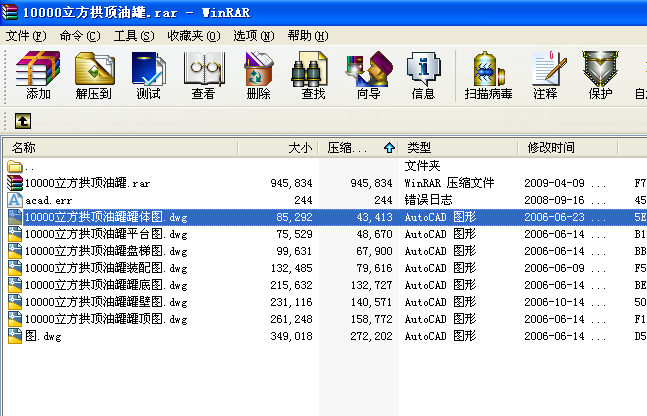Click size value 261,248

pyautogui.click(x=291, y=319)
